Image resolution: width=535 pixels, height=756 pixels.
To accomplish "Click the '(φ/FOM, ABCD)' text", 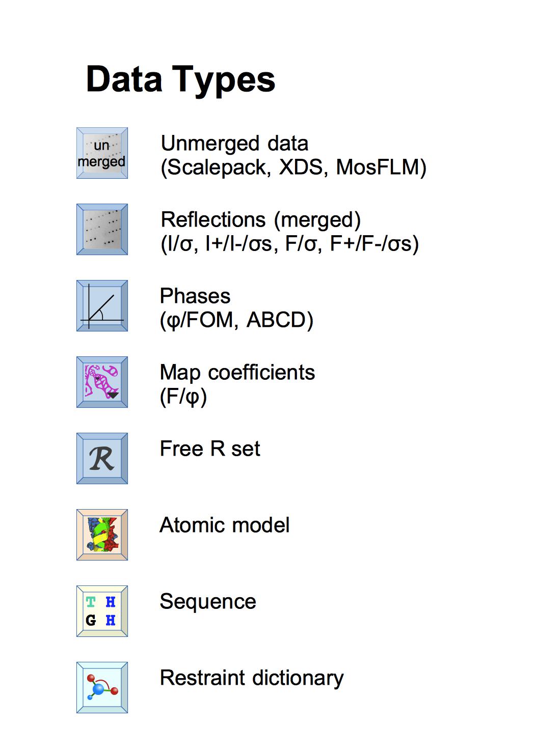I will tap(236, 320).
